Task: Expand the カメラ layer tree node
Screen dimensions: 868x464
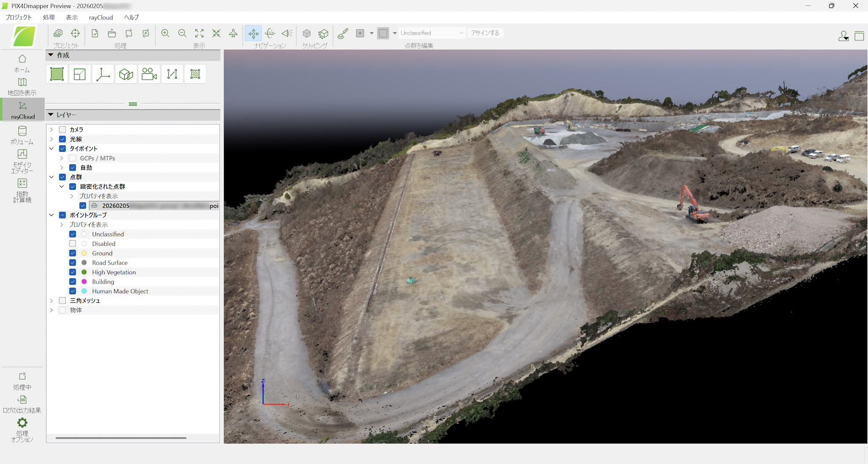Action: 52,129
